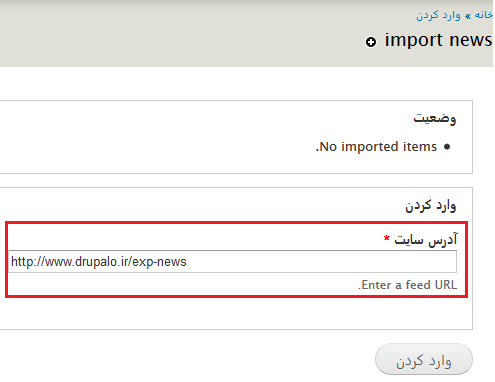Click empty space inside status box
Screen dimensions: 495x382
click(x=167, y=137)
